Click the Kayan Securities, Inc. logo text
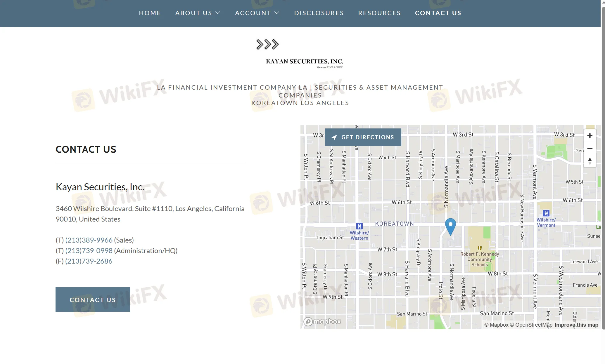Image resolution: width=605 pixels, height=364 pixels. click(x=305, y=61)
